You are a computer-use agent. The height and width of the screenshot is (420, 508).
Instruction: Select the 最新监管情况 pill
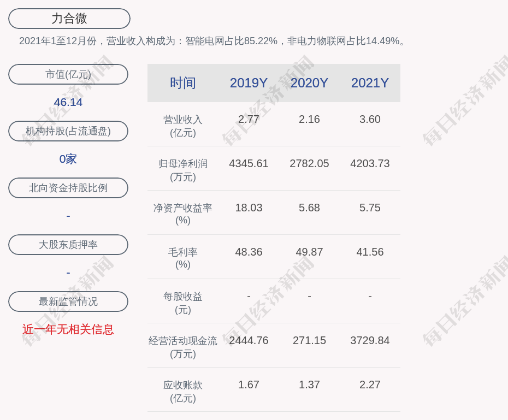[x=68, y=301]
